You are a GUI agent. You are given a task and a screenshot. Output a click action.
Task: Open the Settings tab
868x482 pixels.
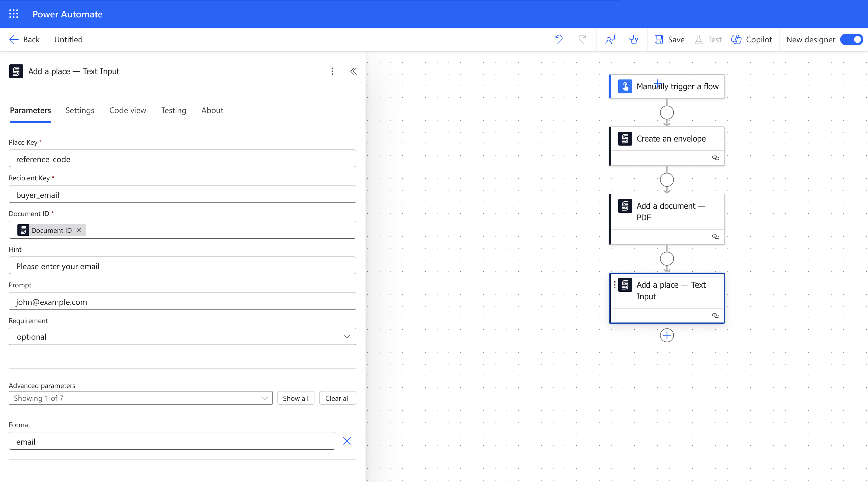(x=80, y=110)
